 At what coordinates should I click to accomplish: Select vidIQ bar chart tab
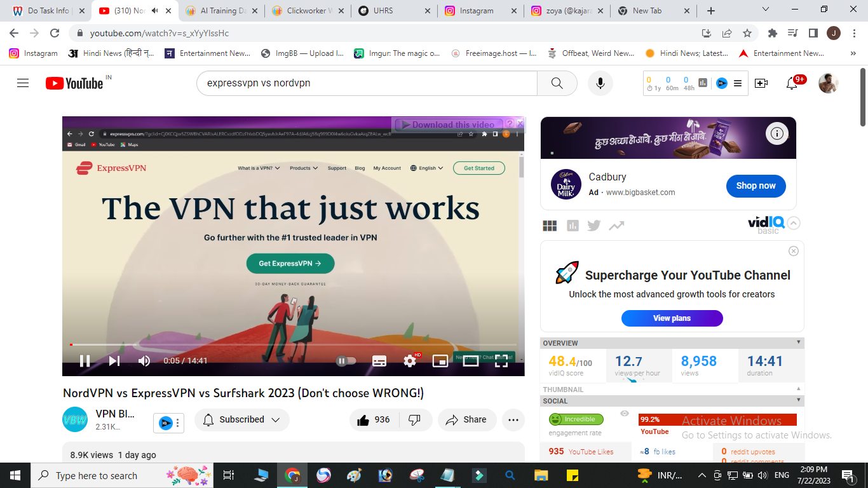(x=573, y=226)
